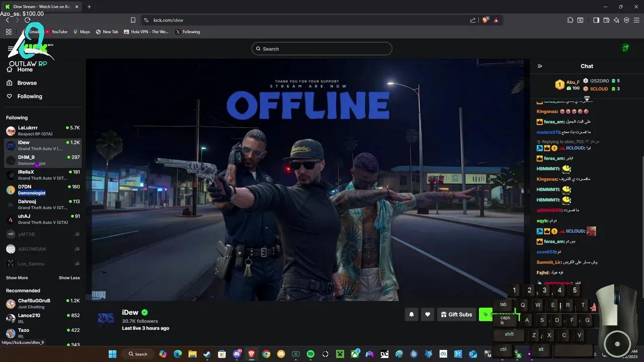The height and width of the screenshot is (362, 644).
Task: Open X Following bookmark
Action: [x=188, y=32]
